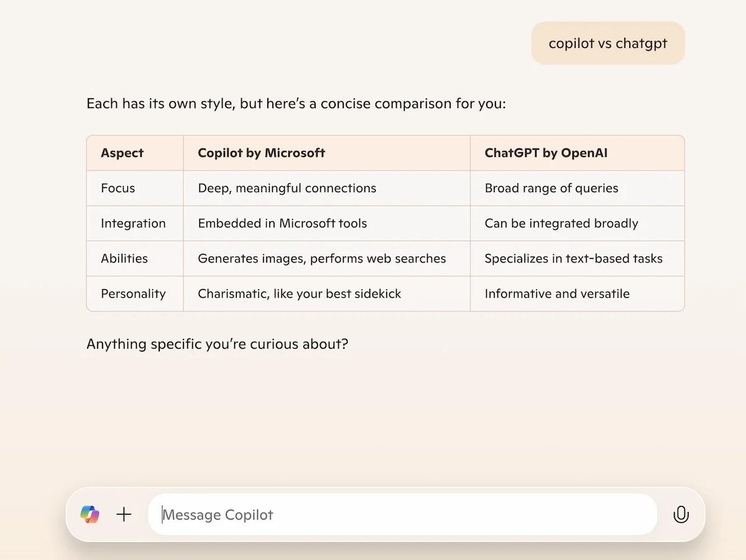Select the 'Personality' row label
746x560 pixels.
(134, 294)
